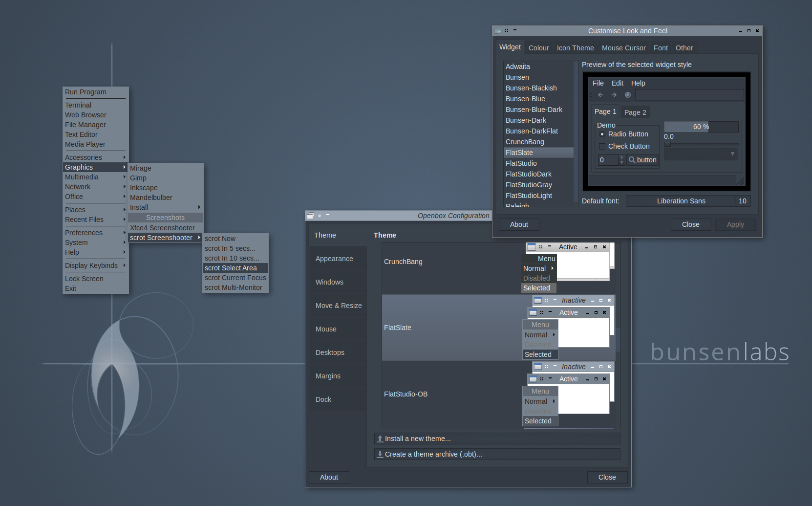Click the back arrow in the widget preview toolbar
This screenshot has height=506, width=812.
(600, 95)
